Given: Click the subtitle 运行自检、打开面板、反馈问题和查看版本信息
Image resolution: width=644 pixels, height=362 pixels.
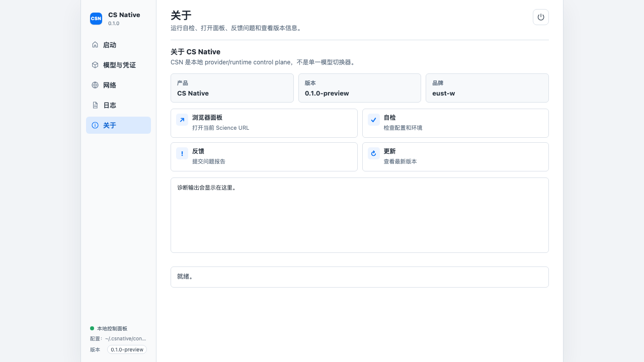Looking at the screenshot, I should pyautogui.click(x=235, y=28).
